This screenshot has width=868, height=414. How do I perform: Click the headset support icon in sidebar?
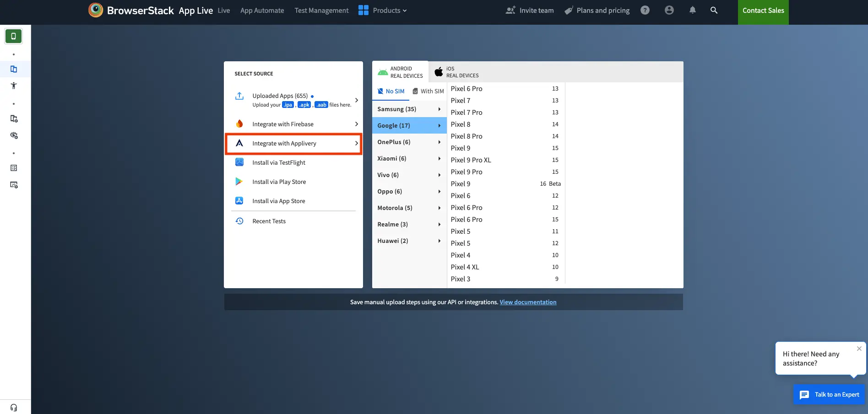click(14, 407)
